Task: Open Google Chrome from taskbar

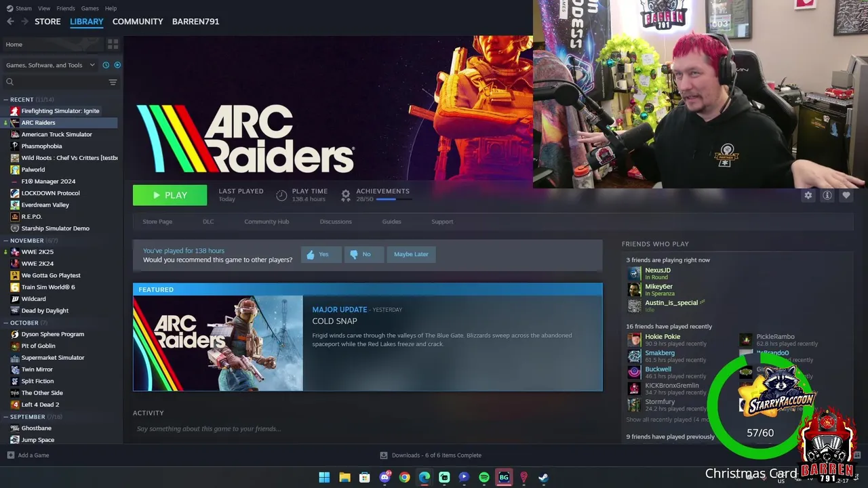Action: (404, 477)
